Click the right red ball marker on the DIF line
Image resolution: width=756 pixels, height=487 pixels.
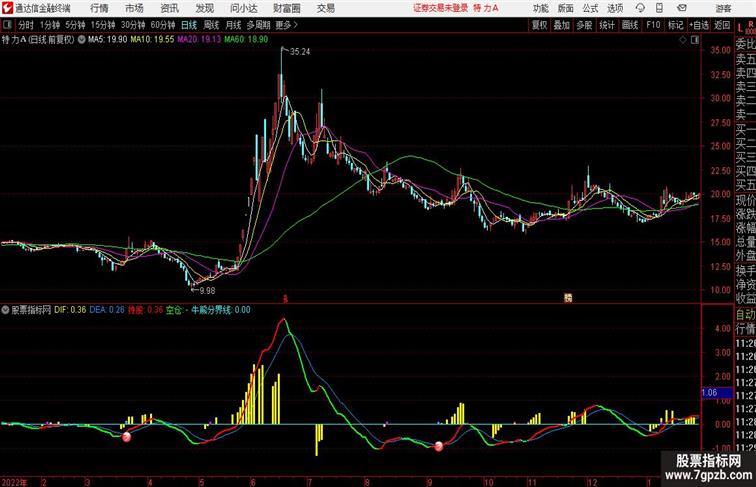pyautogui.click(x=439, y=446)
